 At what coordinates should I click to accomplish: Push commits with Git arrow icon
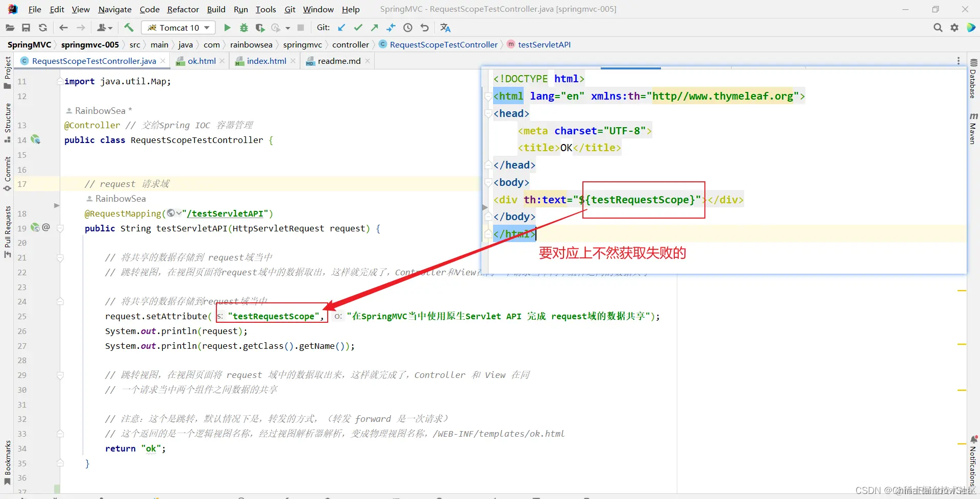coord(375,28)
